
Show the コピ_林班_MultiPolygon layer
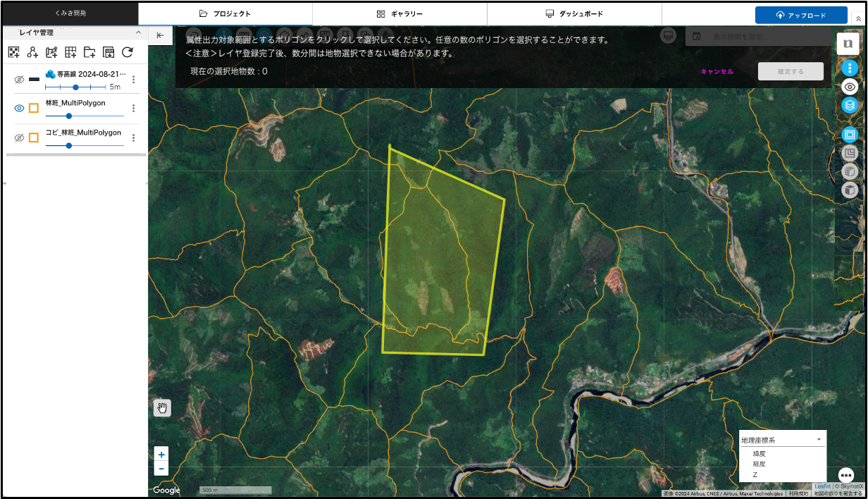19,137
